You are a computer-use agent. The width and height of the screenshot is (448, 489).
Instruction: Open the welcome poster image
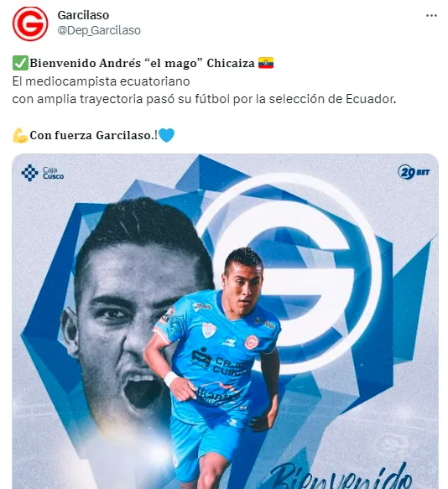coord(225,321)
